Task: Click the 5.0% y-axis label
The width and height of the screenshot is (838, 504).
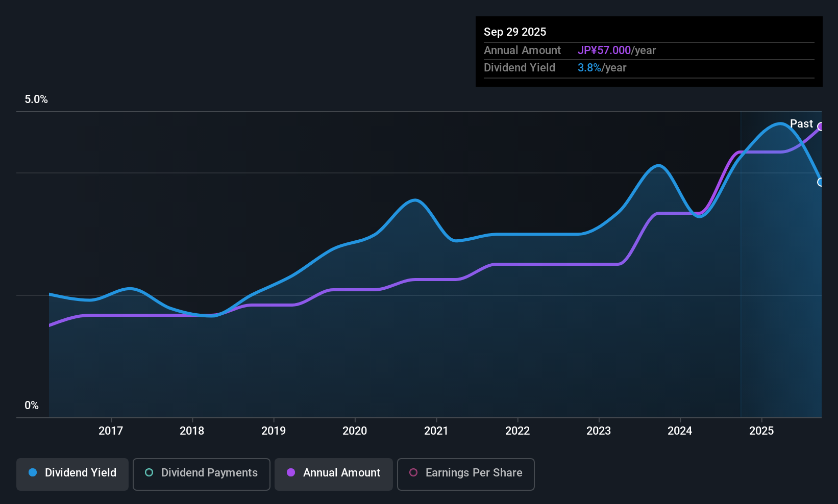Action: pyautogui.click(x=36, y=99)
